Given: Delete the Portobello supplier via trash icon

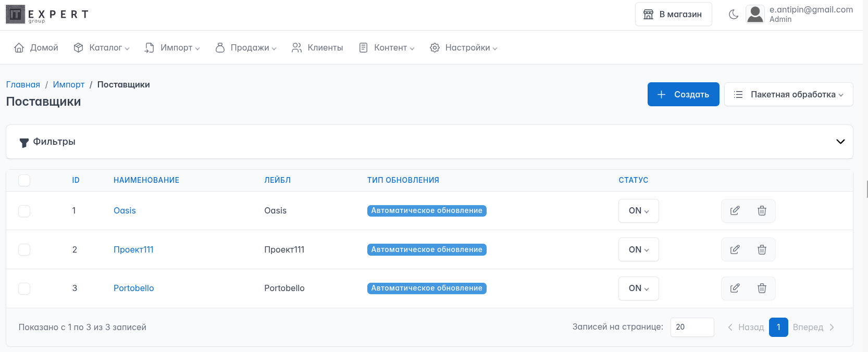Looking at the screenshot, I should point(762,288).
